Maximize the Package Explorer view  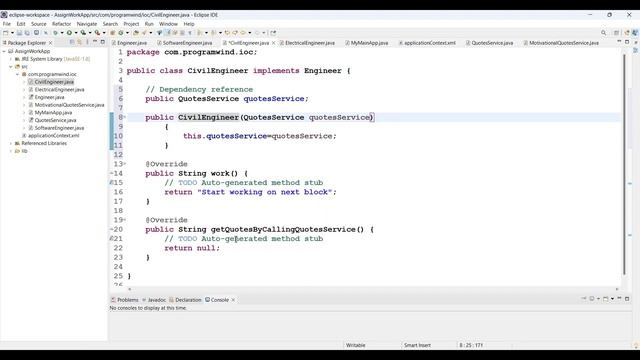click(x=102, y=42)
